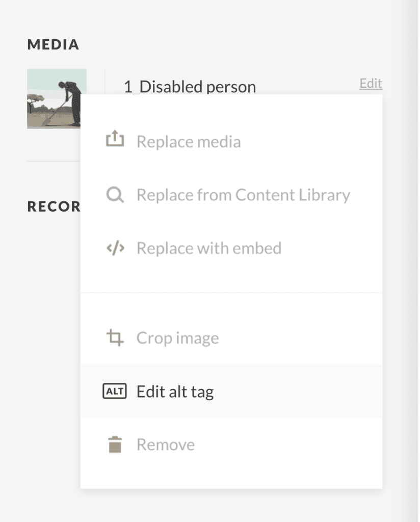Screen dimensions: 420x522
Task: Choose Replace media from the menu
Action: 188,141
